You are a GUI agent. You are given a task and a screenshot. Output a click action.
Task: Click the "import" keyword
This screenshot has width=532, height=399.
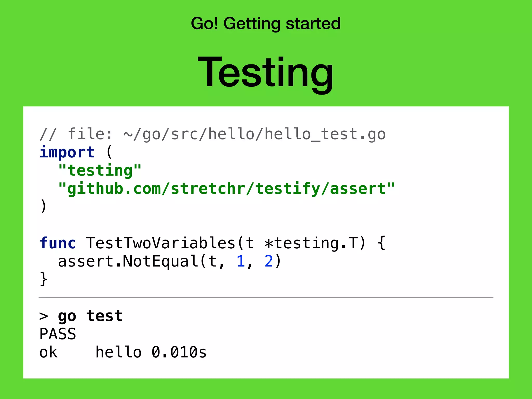tap(67, 152)
